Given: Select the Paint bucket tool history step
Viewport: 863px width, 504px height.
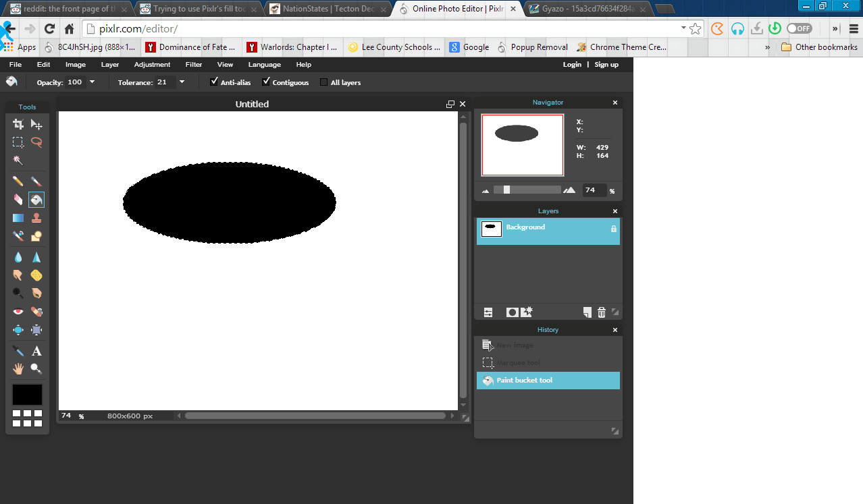Looking at the screenshot, I should (x=548, y=380).
